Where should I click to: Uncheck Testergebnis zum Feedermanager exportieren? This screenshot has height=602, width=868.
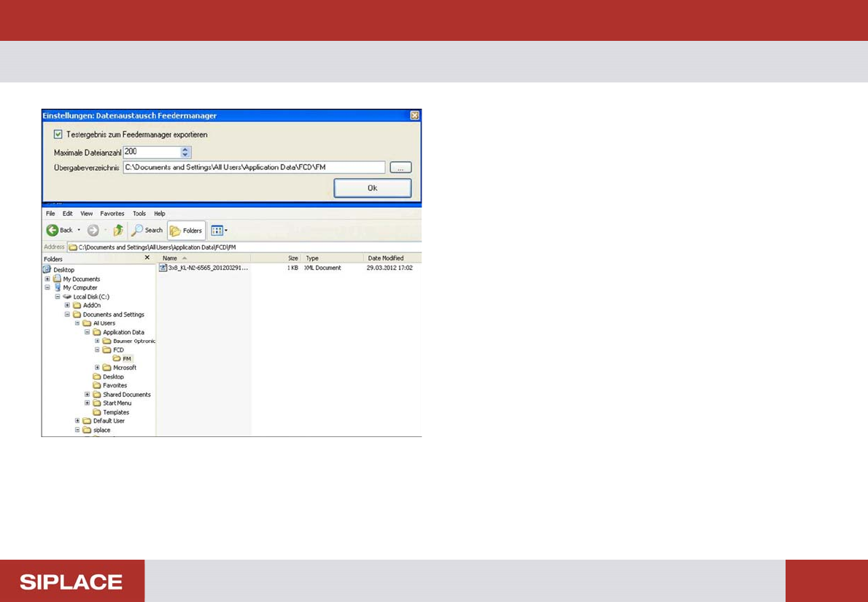pos(58,134)
